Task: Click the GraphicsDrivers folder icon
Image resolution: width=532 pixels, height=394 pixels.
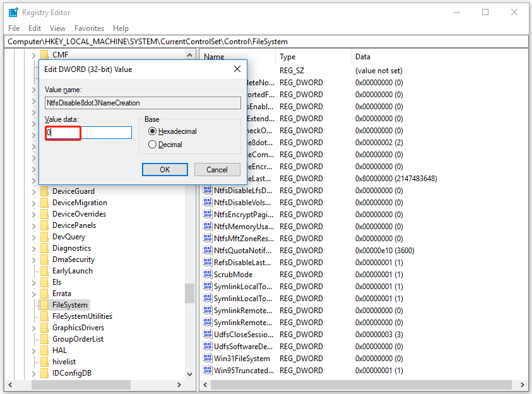Action: [44, 328]
